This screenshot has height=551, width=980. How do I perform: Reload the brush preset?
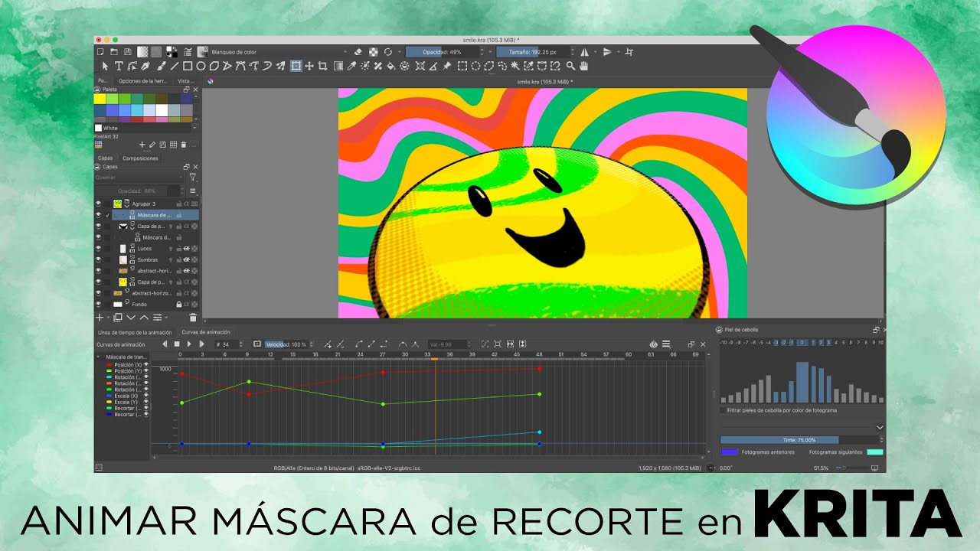(388, 52)
